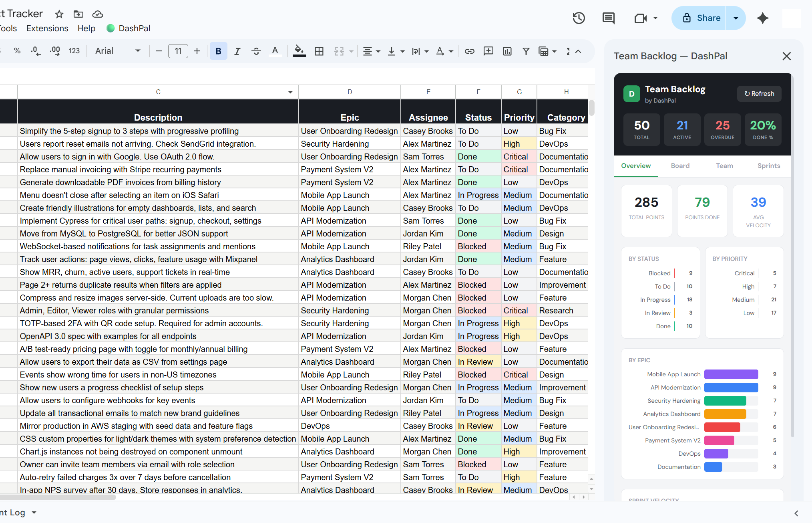This screenshot has height=523, width=812.
Task: Click the Gemini sparkle icon
Action: click(763, 18)
